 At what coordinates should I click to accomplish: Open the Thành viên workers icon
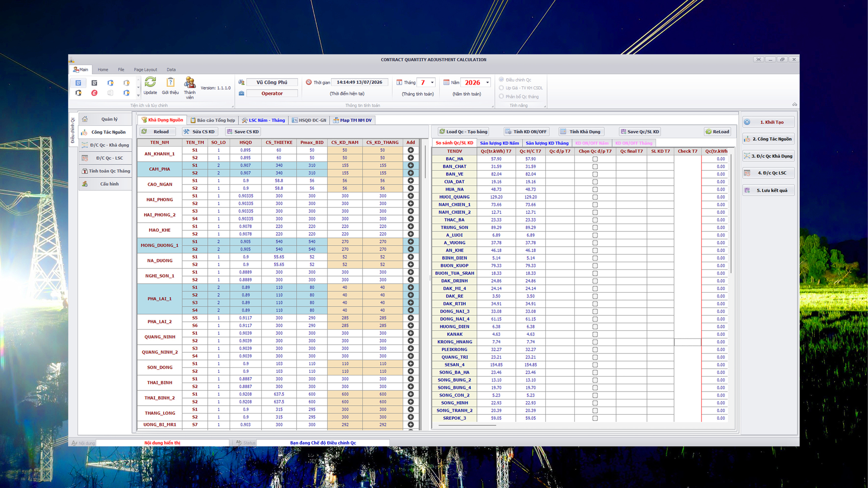tap(189, 82)
